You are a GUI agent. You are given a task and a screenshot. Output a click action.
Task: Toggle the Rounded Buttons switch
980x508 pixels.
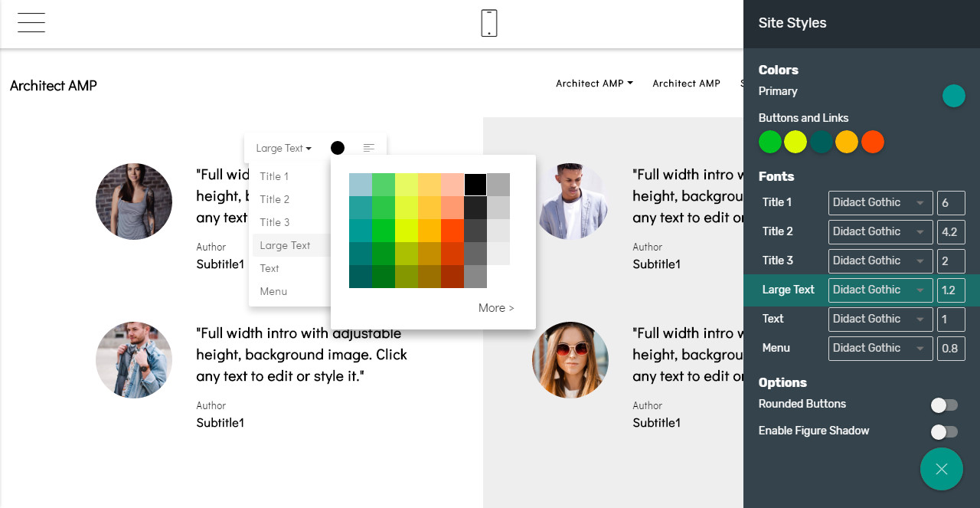tap(944, 405)
